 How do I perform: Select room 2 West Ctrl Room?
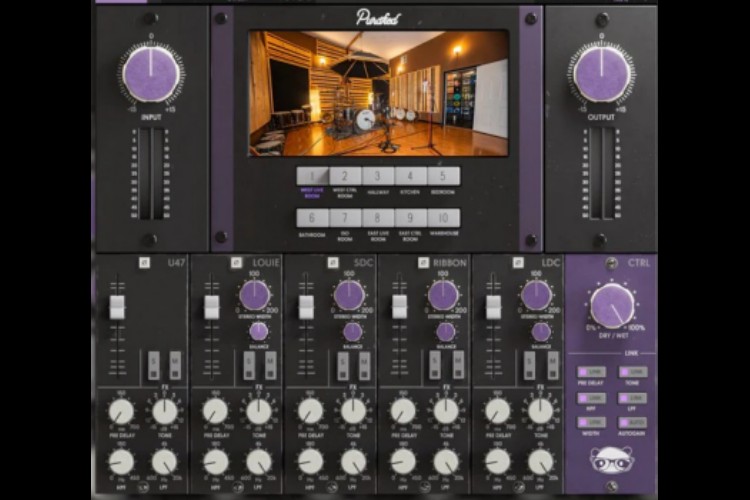(x=345, y=176)
